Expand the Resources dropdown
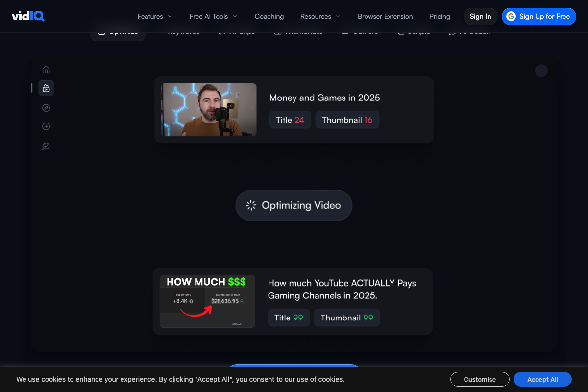The image size is (588, 392). pyautogui.click(x=319, y=16)
